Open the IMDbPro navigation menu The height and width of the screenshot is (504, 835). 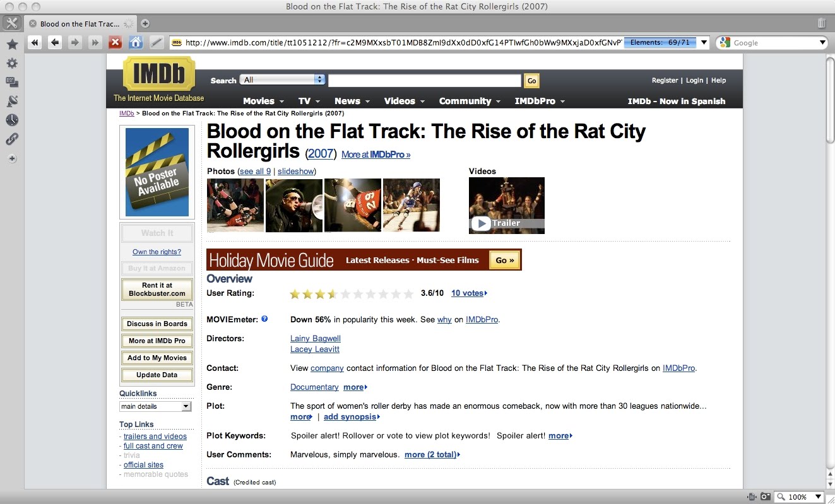pyautogui.click(x=540, y=101)
